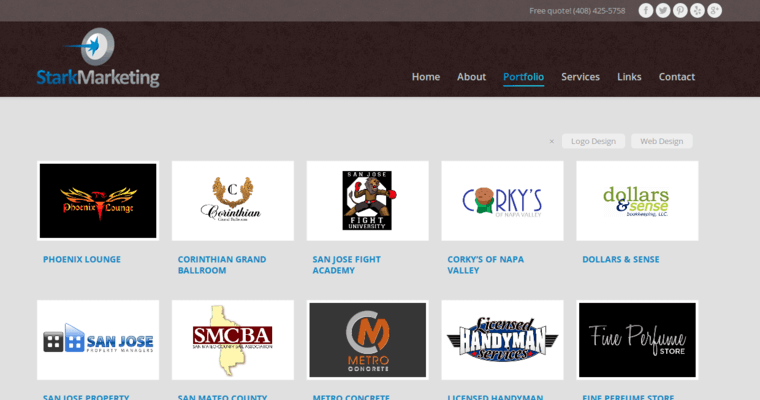
Task: View the Metro Concrete logo thumbnail
Action: 367,340
